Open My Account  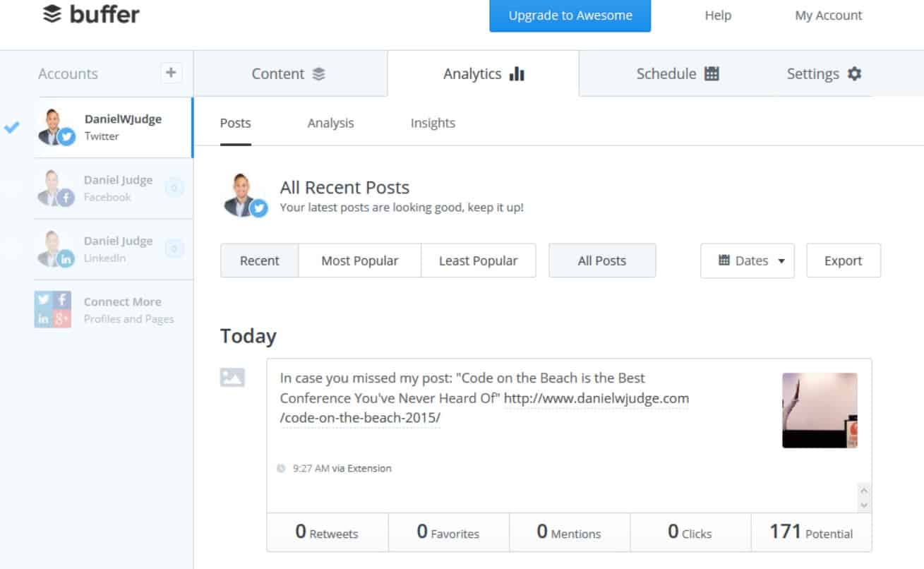pos(829,16)
